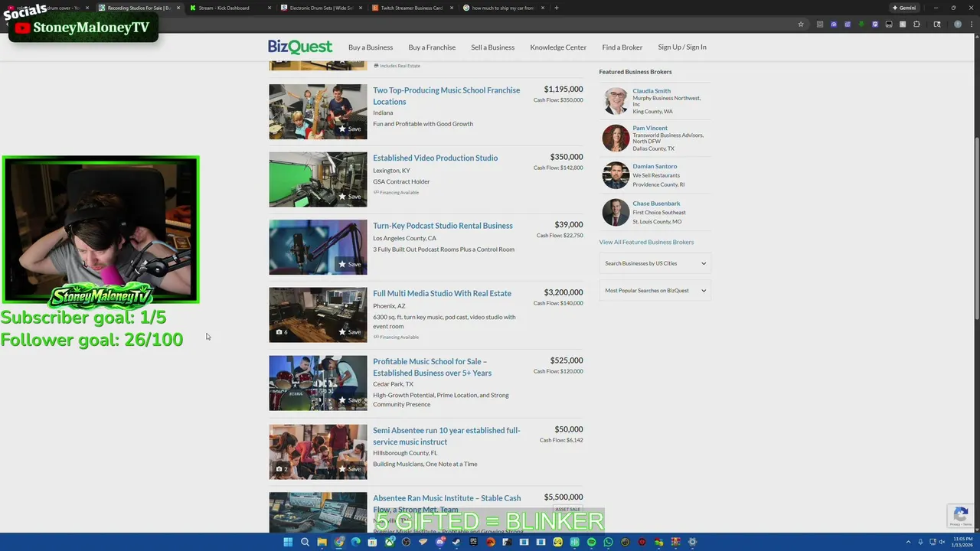Open Epic Games Launcher taskbar icon

[474, 542]
